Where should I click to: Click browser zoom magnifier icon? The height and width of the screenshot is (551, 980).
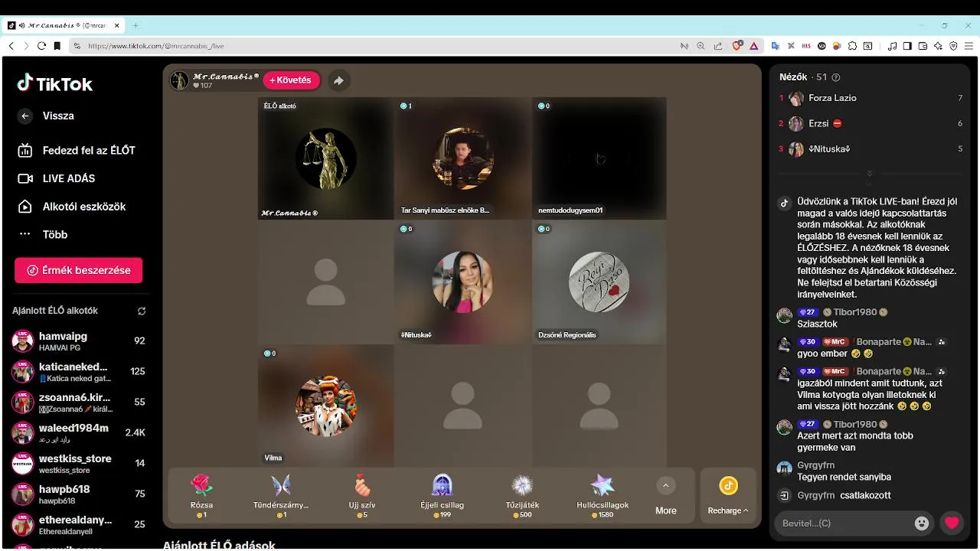click(701, 46)
